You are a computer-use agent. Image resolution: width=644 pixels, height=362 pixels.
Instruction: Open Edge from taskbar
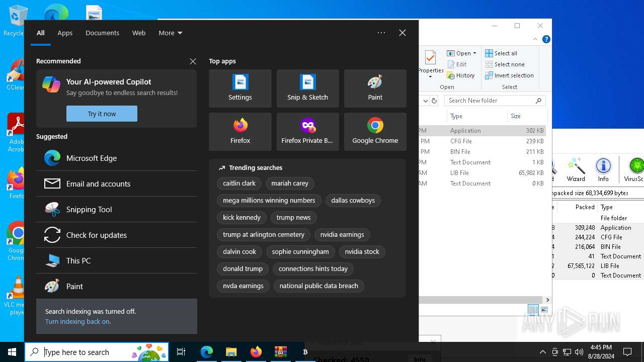click(207, 352)
